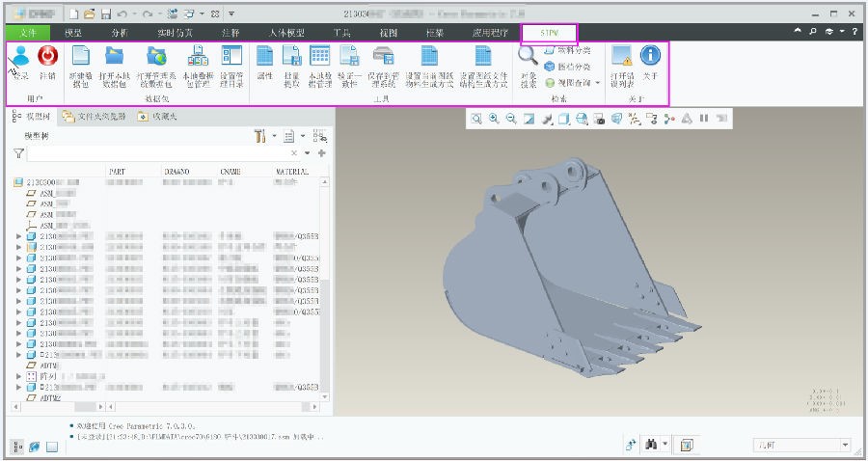This screenshot has width=868, height=461.
Task: Expand 视图查询 dropdown arrow
Action: click(x=598, y=83)
